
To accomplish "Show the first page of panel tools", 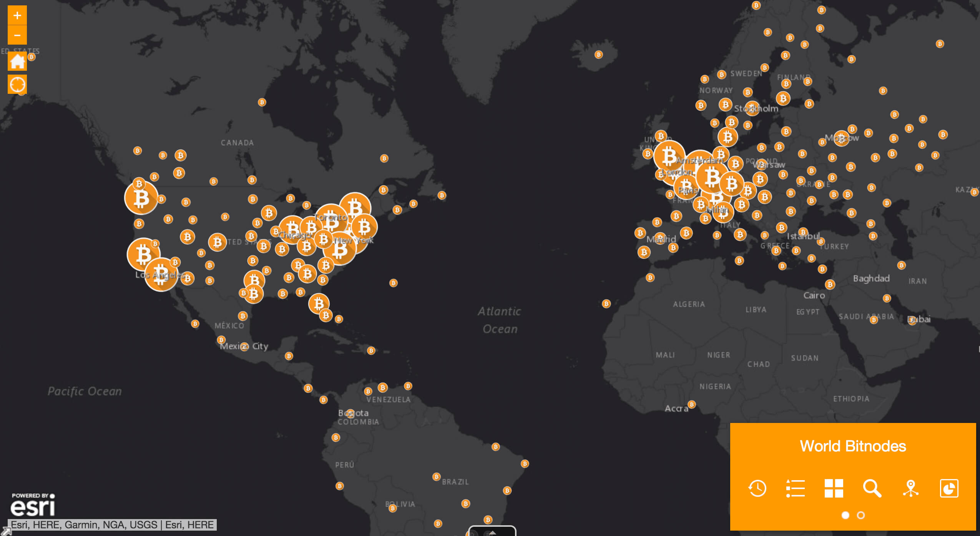I will [x=845, y=515].
